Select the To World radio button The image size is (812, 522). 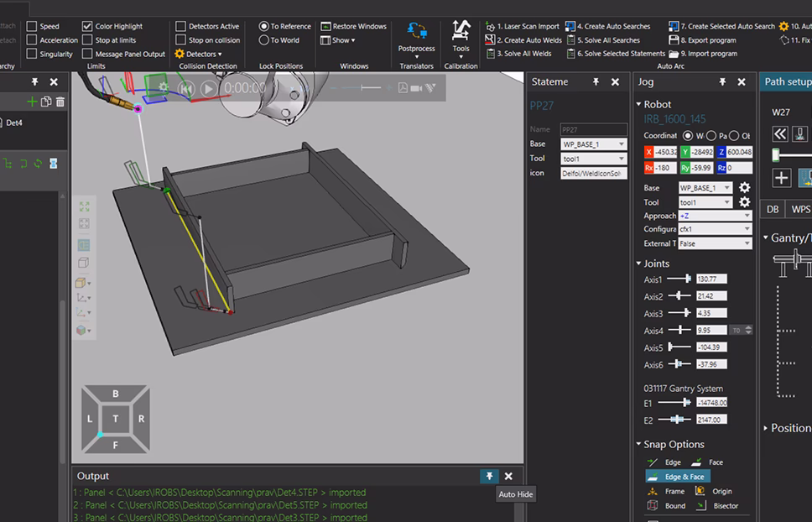click(264, 40)
